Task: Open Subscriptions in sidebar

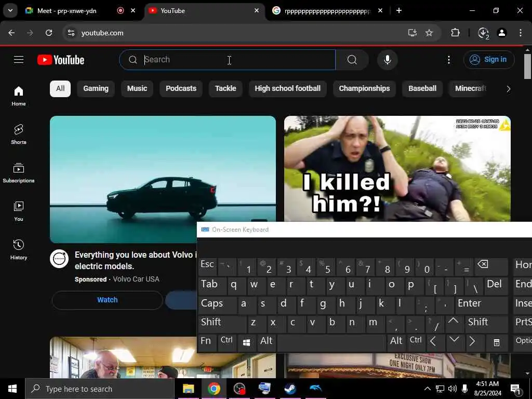Action: point(19,172)
